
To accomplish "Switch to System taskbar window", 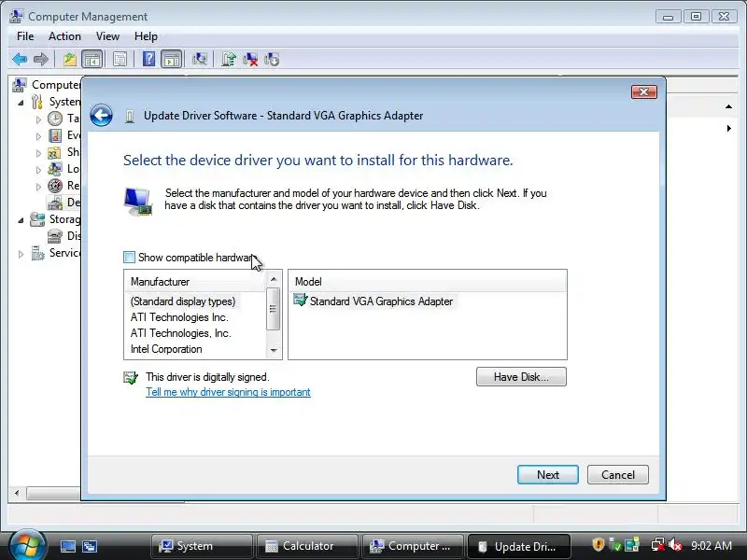I will (202, 546).
